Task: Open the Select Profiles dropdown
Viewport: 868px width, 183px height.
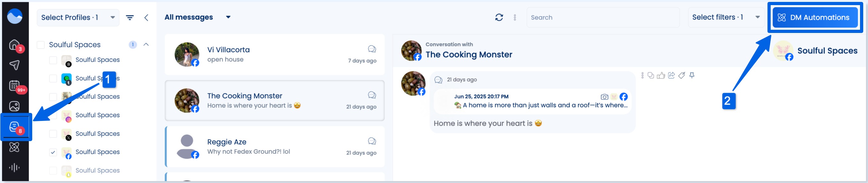Action: coord(78,18)
